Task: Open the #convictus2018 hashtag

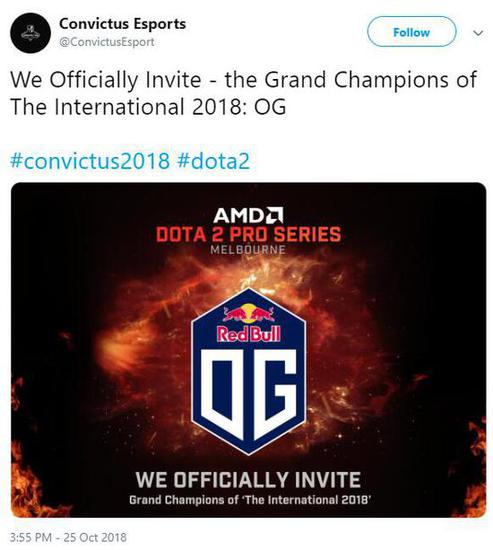Action: (x=90, y=161)
